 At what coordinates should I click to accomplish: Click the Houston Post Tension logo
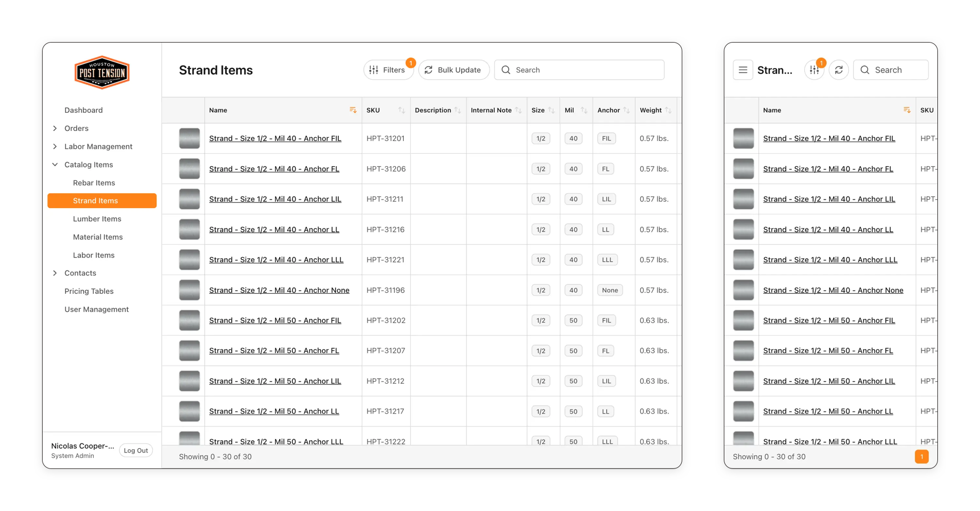[102, 72]
